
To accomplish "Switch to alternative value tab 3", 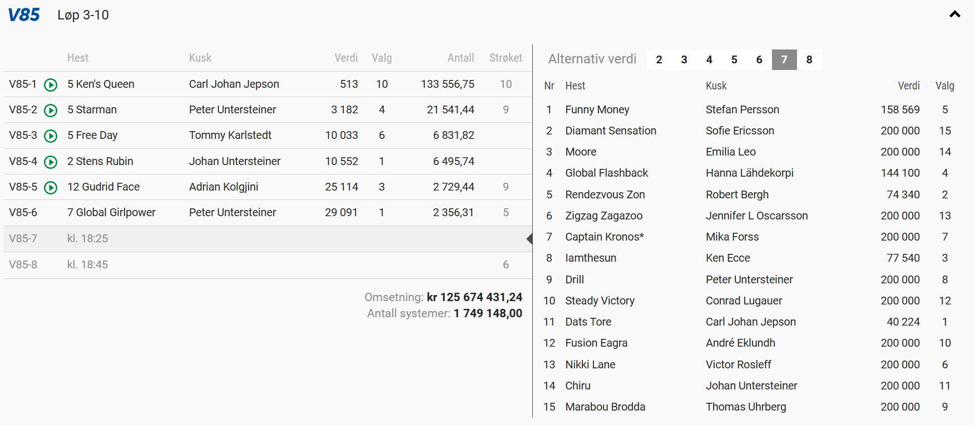I will (x=684, y=59).
